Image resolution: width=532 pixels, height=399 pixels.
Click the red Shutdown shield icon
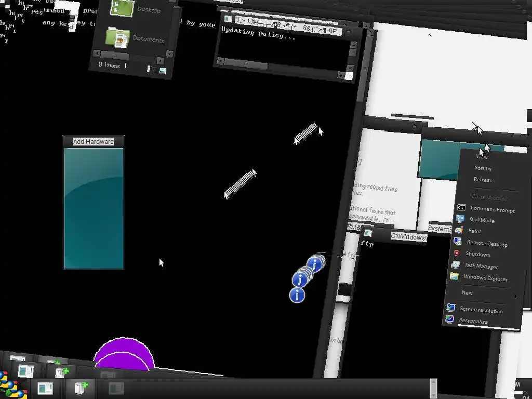(456, 253)
